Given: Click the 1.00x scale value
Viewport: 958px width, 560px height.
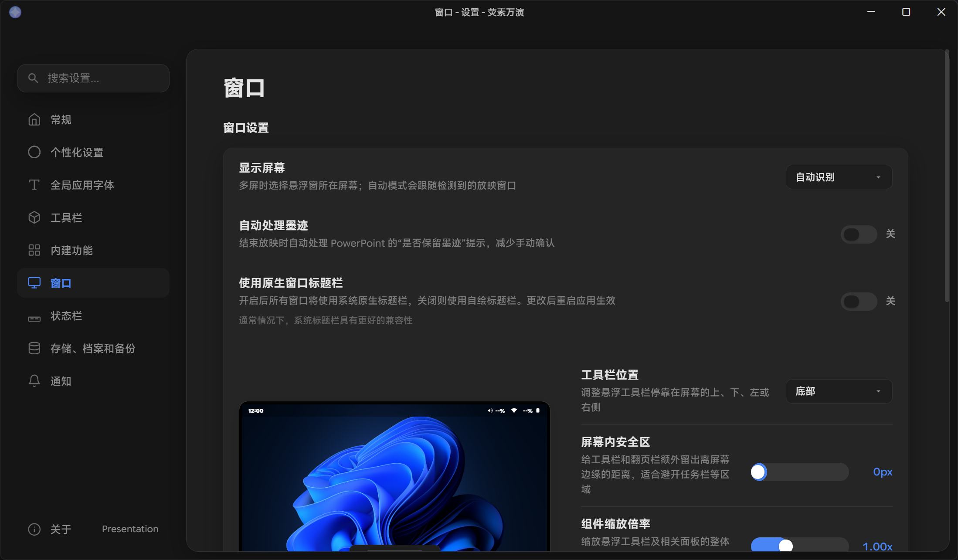Looking at the screenshot, I should [x=877, y=546].
